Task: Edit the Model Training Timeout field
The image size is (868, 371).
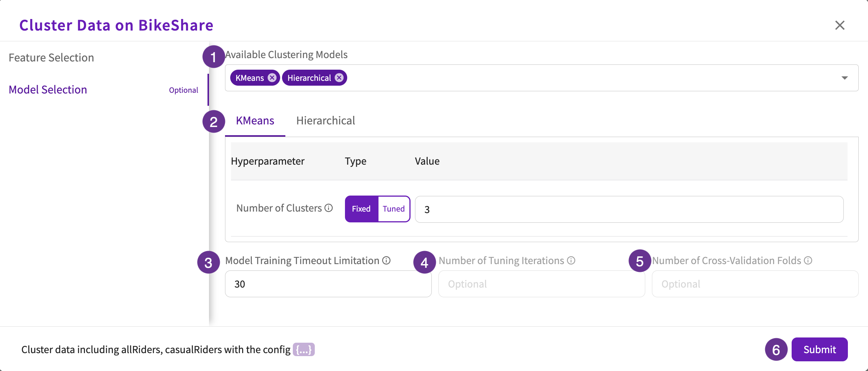Action: (328, 284)
